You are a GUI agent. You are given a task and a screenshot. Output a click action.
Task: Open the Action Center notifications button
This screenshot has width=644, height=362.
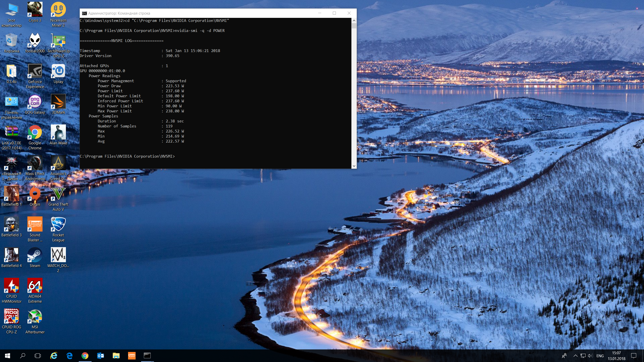[x=634, y=356]
